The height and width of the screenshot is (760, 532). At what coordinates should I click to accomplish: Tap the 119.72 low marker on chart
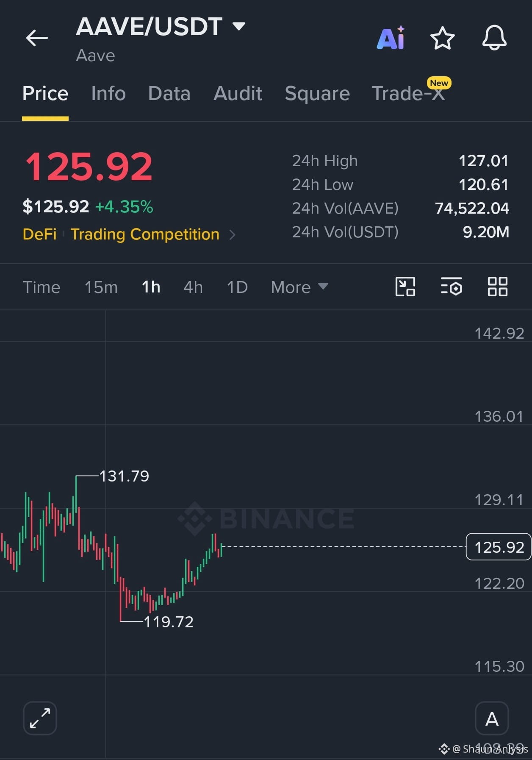pyautogui.click(x=169, y=622)
